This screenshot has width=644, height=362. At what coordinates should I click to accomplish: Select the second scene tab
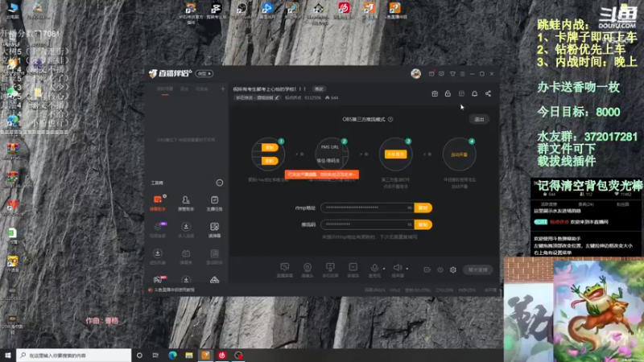pyautogui.click(x=184, y=89)
